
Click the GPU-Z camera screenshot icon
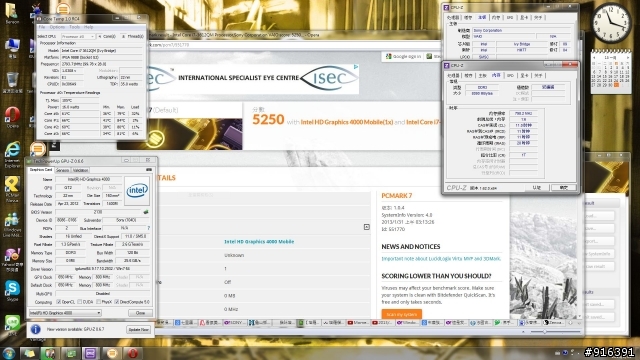tap(149, 170)
